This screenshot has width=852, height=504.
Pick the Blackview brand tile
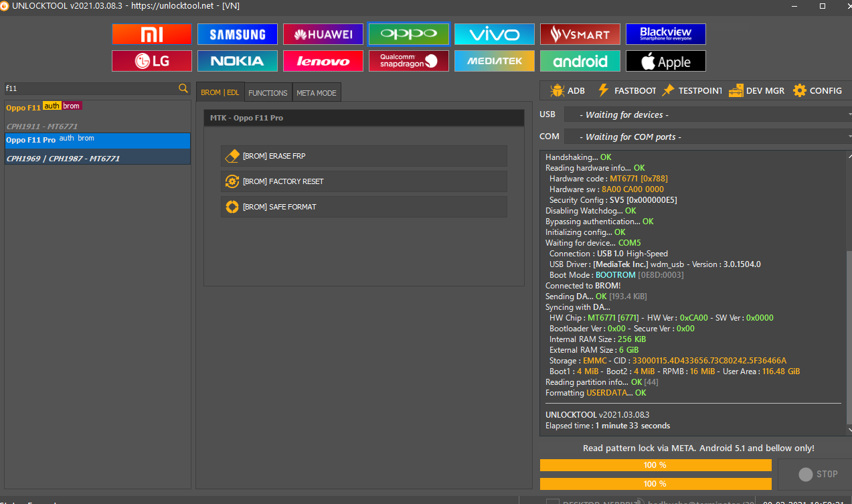[x=666, y=34]
